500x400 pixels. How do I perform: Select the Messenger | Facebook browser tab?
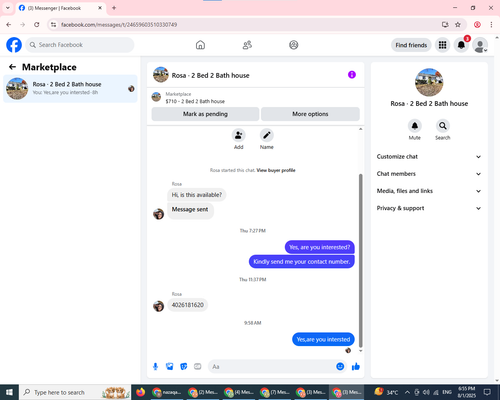pyautogui.click(x=60, y=8)
